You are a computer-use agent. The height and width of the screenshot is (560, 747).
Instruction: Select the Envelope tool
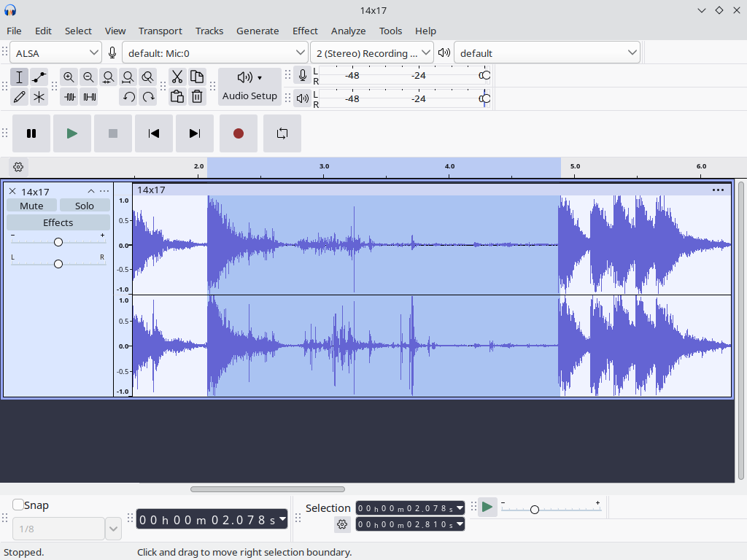click(39, 77)
